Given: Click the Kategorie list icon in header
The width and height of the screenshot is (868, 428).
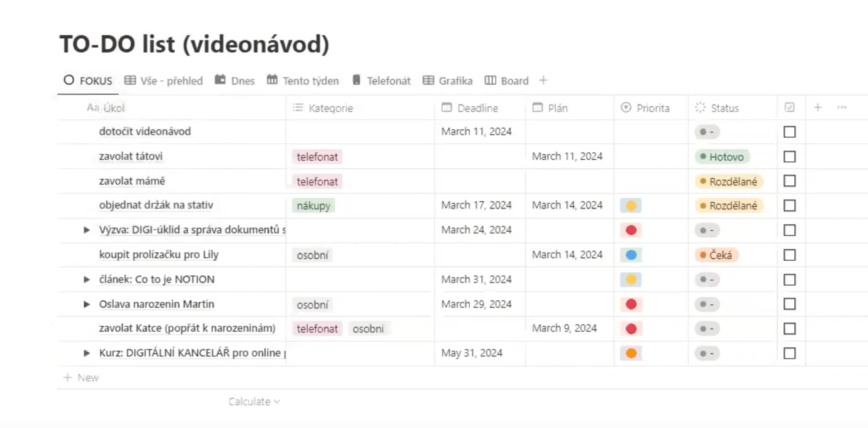Looking at the screenshot, I should click(298, 108).
